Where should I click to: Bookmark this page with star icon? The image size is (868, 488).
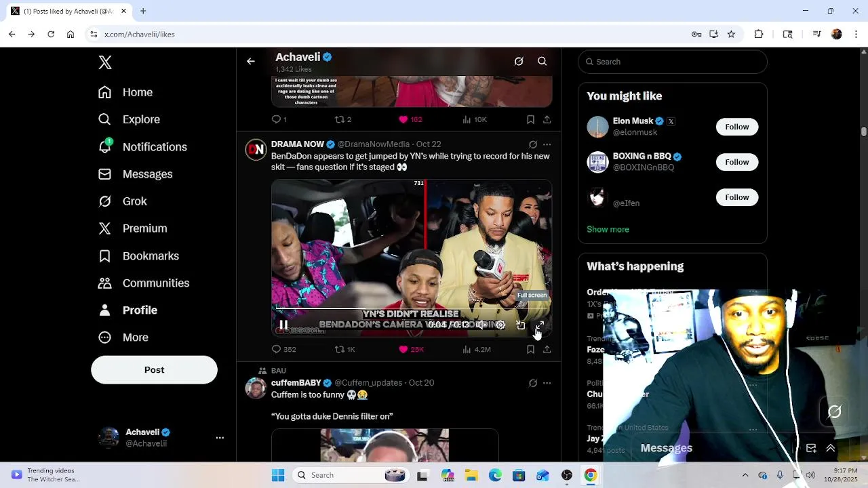(731, 34)
